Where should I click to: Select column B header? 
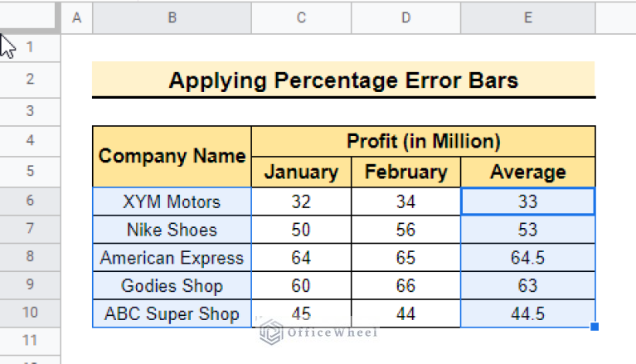click(x=172, y=18)
